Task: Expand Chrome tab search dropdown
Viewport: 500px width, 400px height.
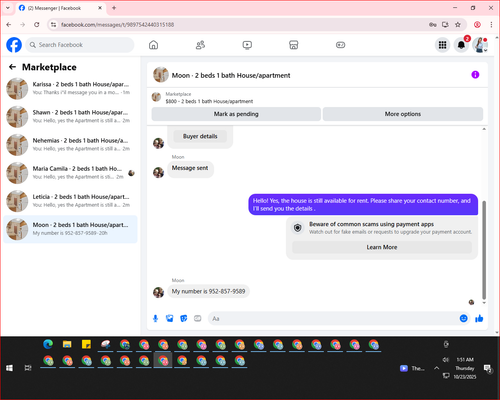Action: pyautogui.click(x=8, y=8)
